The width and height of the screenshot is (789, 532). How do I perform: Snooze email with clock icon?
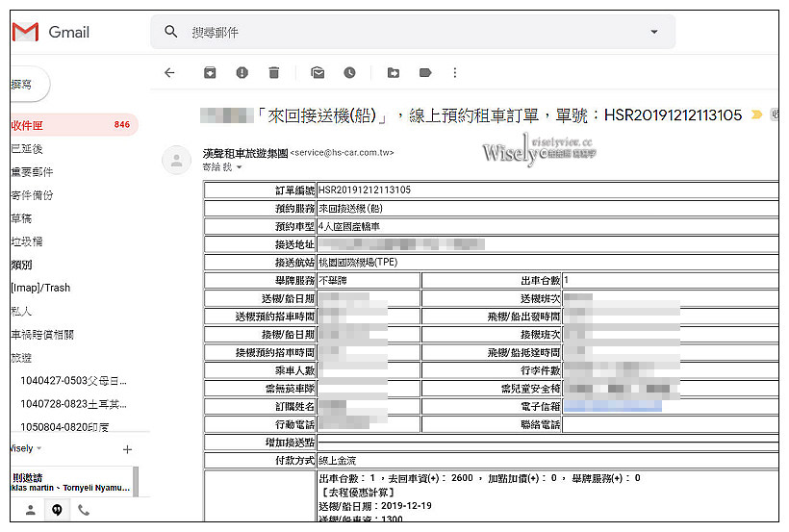coord(349,73)
